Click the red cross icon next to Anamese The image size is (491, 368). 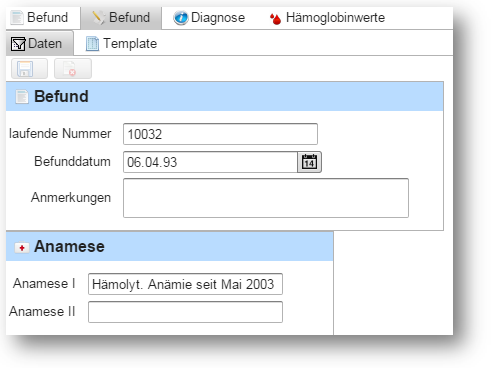click(22, 248)
